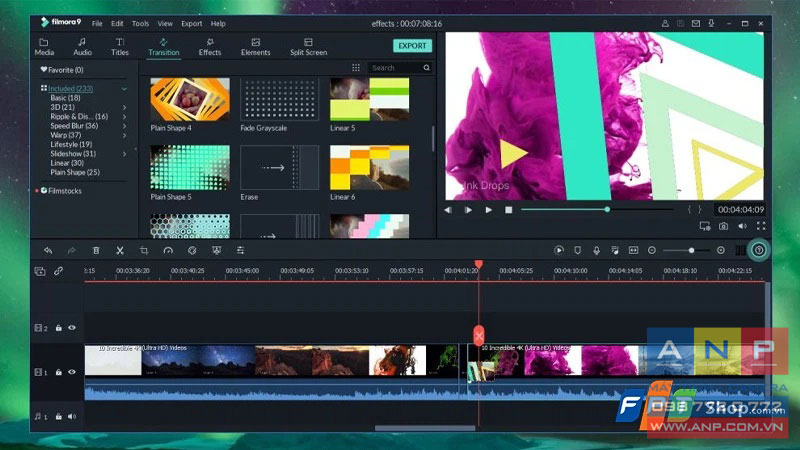Expand the Warp (37) arrow
This screenshot has height=450, width=800.
coord(124,135)
